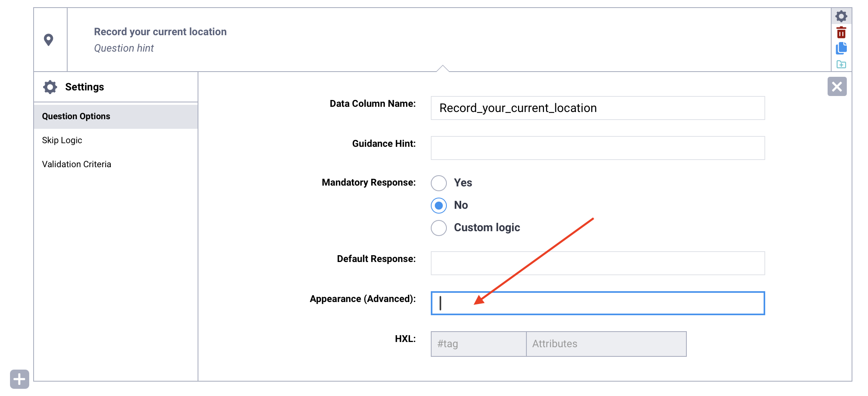Delete the question using the trash icon
The image size is (868, 396).
pos(841,32)
